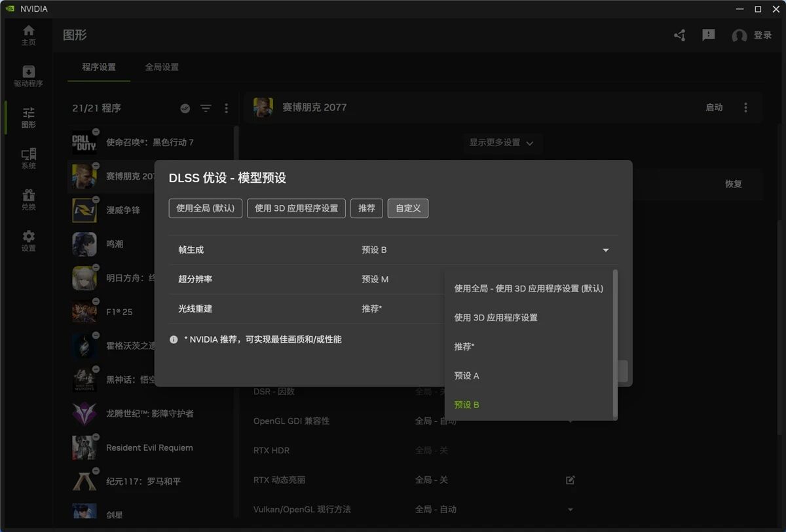
Task: Click the 龙腾世纪 game icon
Action: [84, 414]
